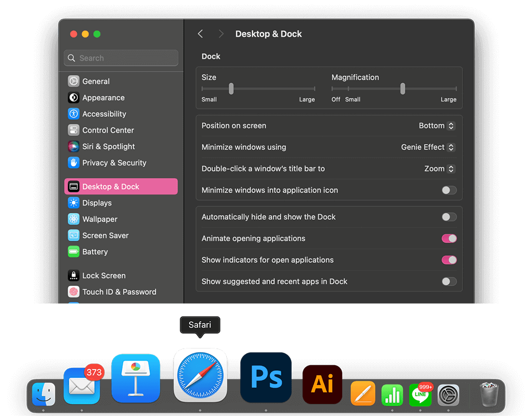The image size is (532, 418).
Task: Go forward with the right chevron
Action: pyautogui.click(x=221, y=34)
